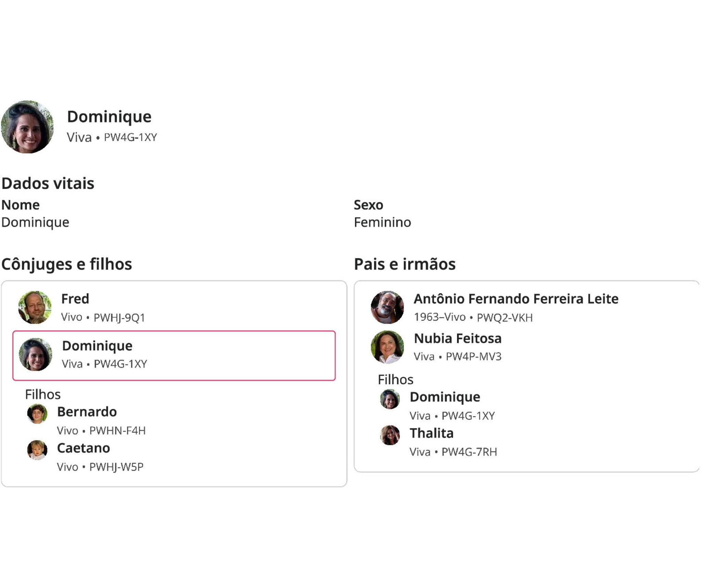701x588 pixels.
Task: Click the Bernardo name link
Action: click(x=87, y=412)
